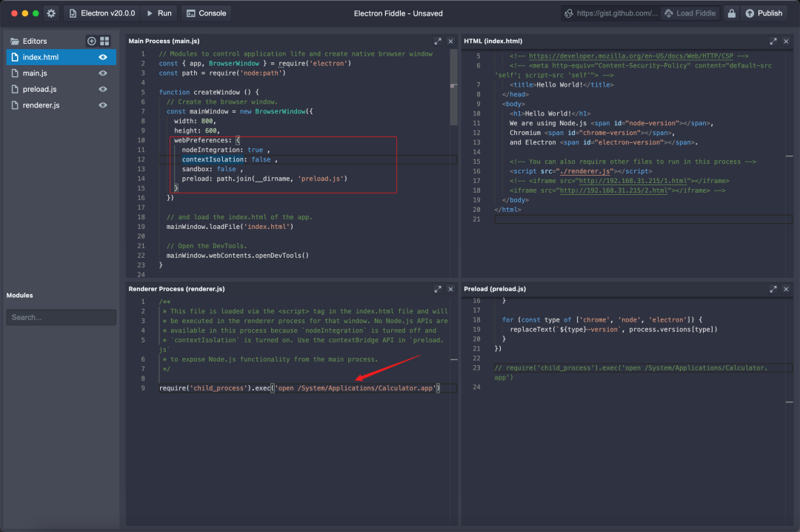The image size is (800, 532).
Task: Publish the fiddle to GitHub
Action: pos(763,13)
